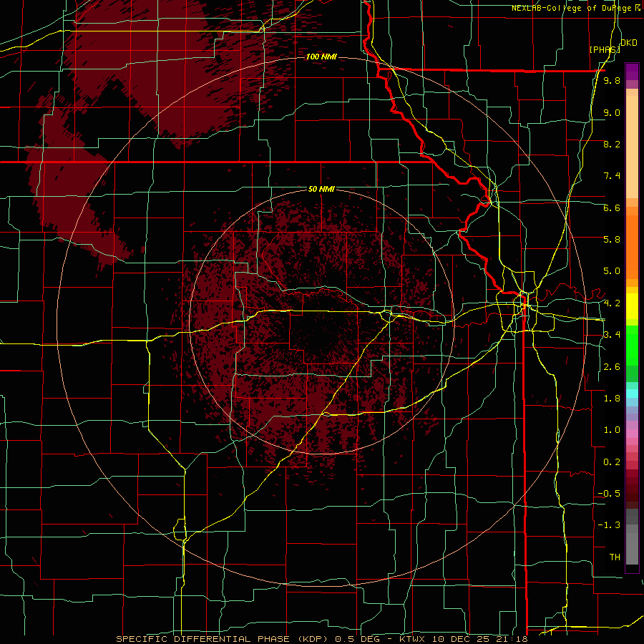This screenshot has width=644, height=644.
Task: Click the pink segment of the color bar
Action: pyautogui.click(x=632, y=434)
